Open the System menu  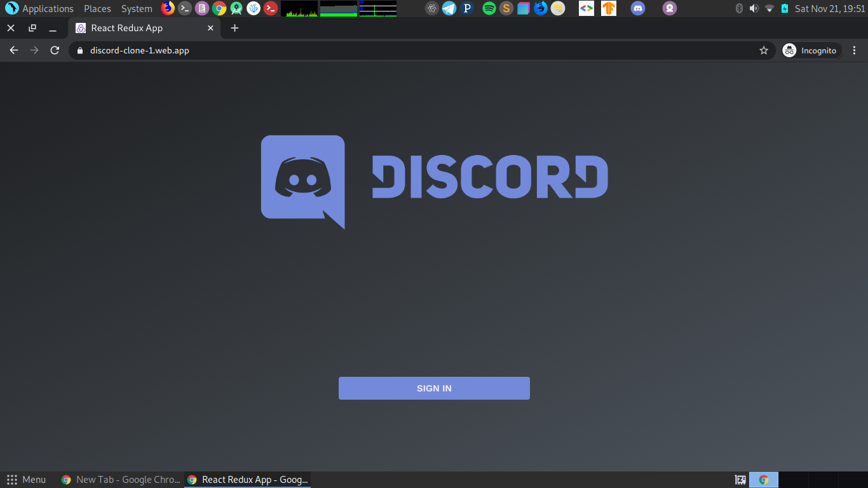click(137, 9)
